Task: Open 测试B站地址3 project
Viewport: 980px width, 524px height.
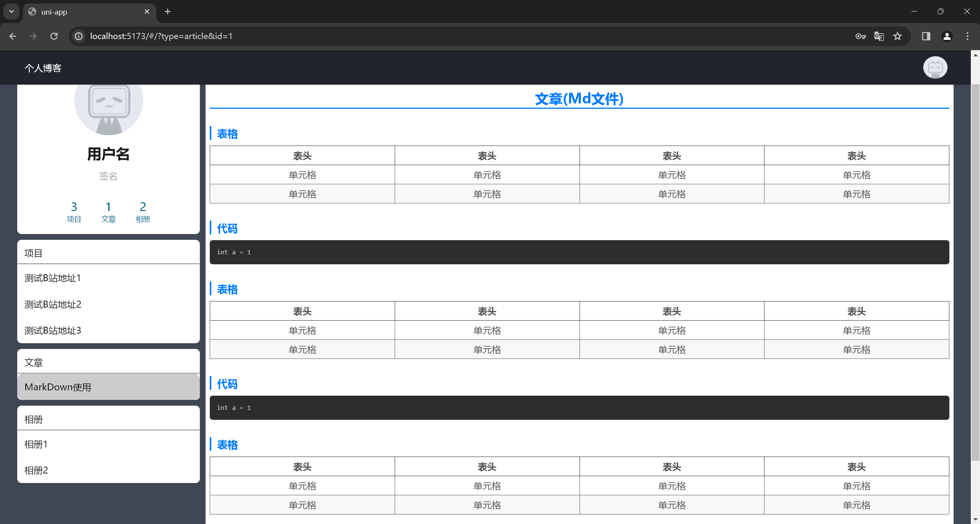Action: [108, 331]
